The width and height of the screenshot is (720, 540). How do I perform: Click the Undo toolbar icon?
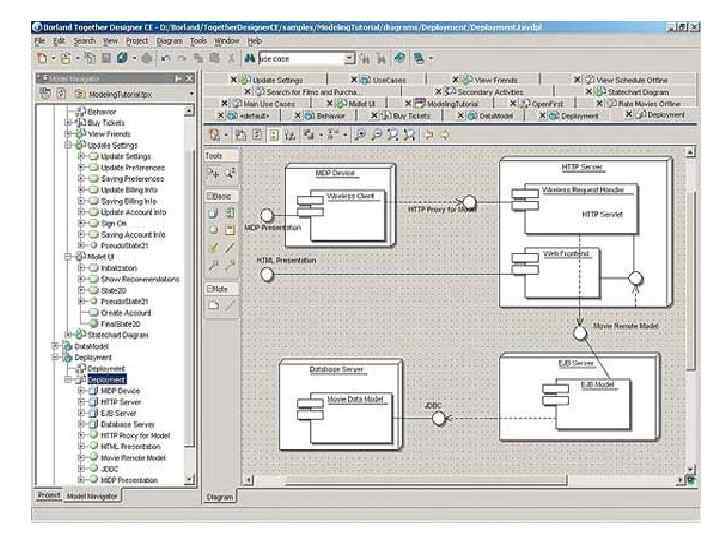(x=165, y=58)
